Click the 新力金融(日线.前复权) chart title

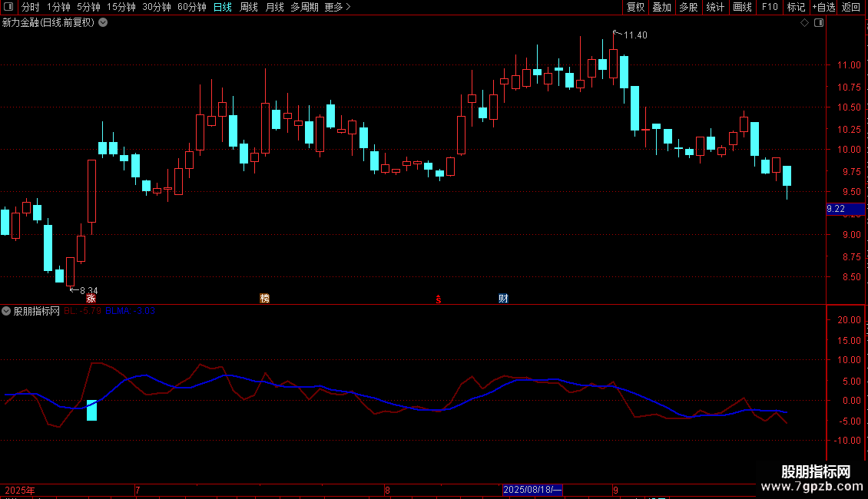[48, 23]
